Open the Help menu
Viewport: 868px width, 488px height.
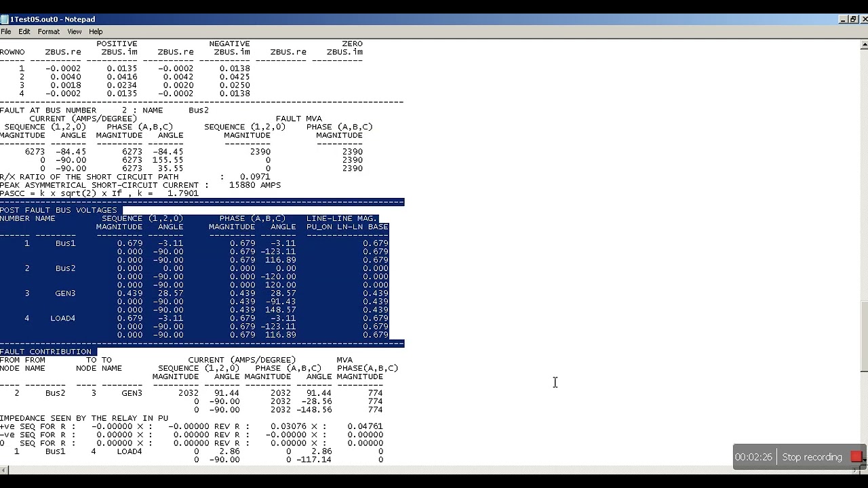pos(96,31)
